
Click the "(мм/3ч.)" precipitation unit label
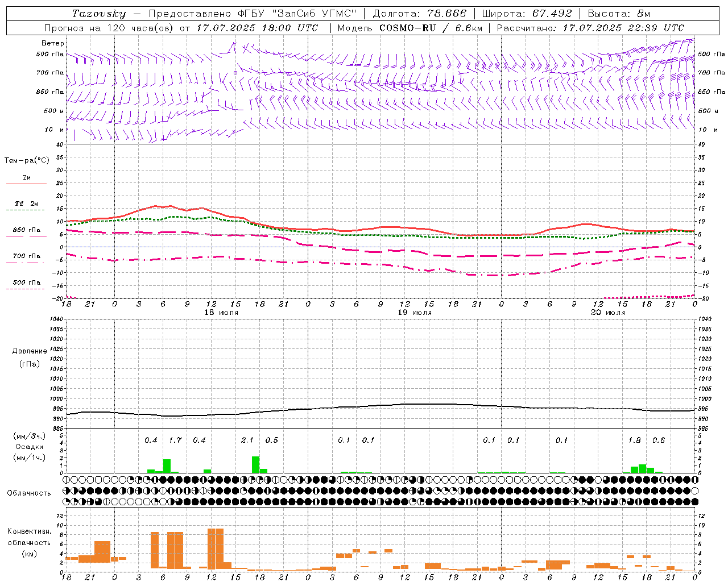[x=30, y=436]
